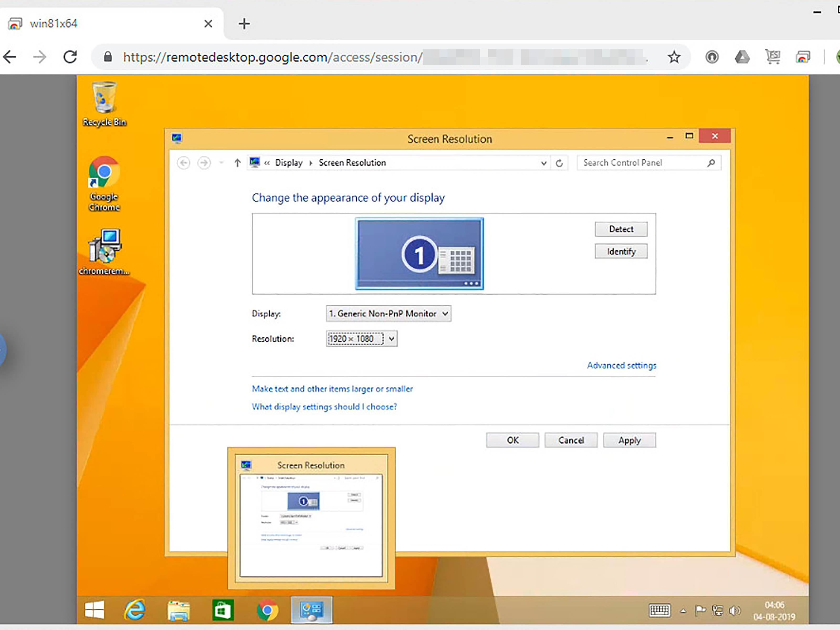Open Resolution dropdown 1920 × 1080
The height and width of the screenshot is (630, 840).
point(361,339)
